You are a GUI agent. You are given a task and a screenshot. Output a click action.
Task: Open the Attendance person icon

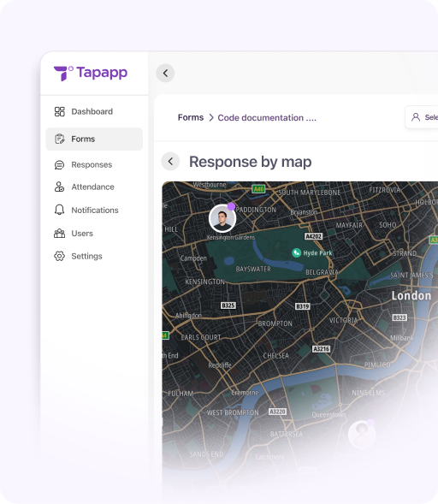[x=59, y=187]
